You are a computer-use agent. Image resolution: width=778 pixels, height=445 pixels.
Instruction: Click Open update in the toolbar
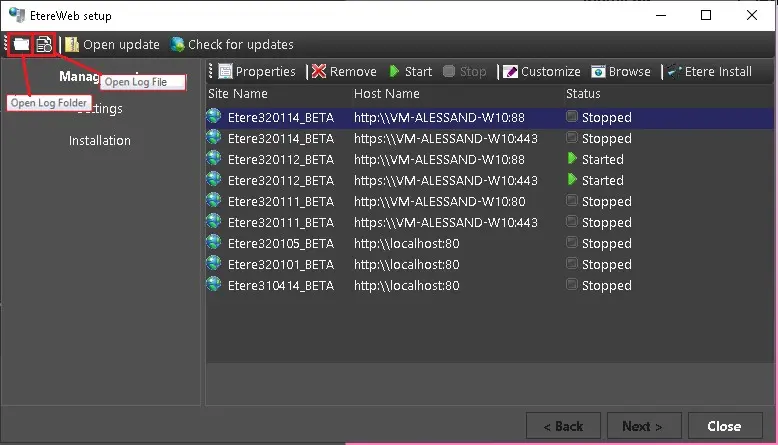pyautogui.click(x=112, y=45)
